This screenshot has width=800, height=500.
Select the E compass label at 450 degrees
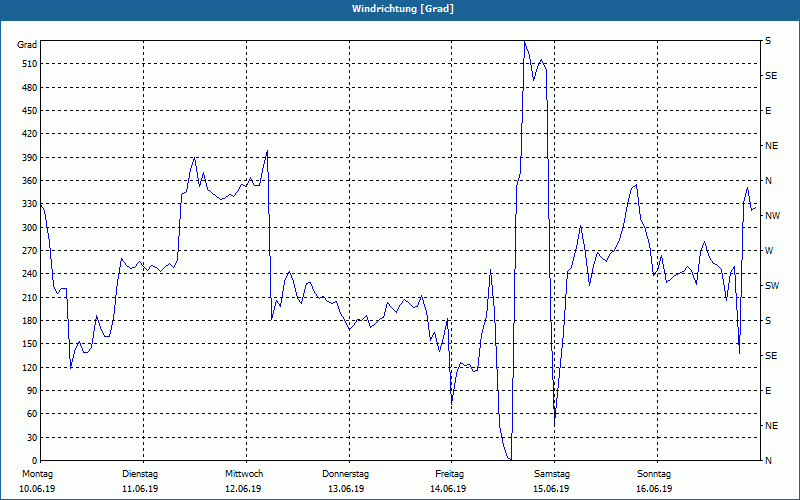point(768,111)
